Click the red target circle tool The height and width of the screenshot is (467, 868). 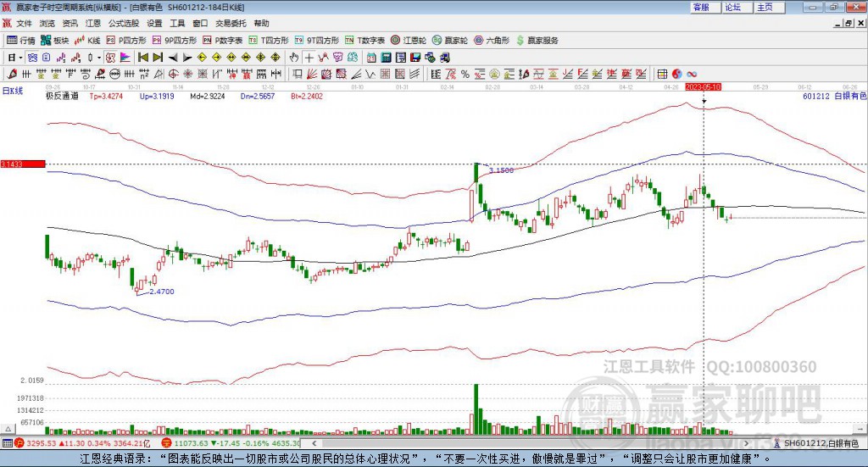pos(173,74)
